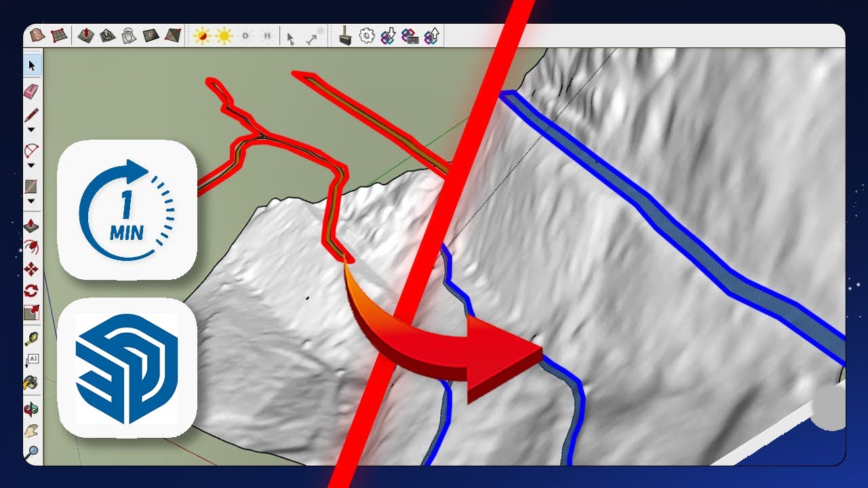Pick the Scale tool
The height and width of the screenshot is (488, 868).
[x=31, y=312]
